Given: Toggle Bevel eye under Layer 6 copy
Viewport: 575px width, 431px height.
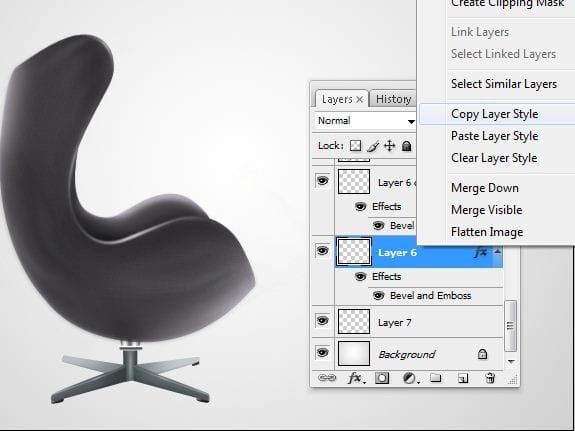Looking at the screenshot, I should [x=378, y=225].
